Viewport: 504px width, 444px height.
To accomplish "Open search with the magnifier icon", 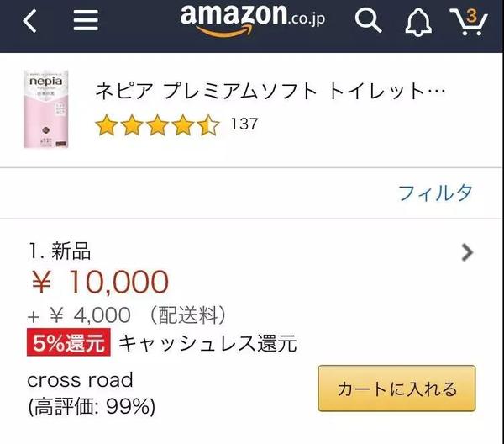I will tap(368, 21).
